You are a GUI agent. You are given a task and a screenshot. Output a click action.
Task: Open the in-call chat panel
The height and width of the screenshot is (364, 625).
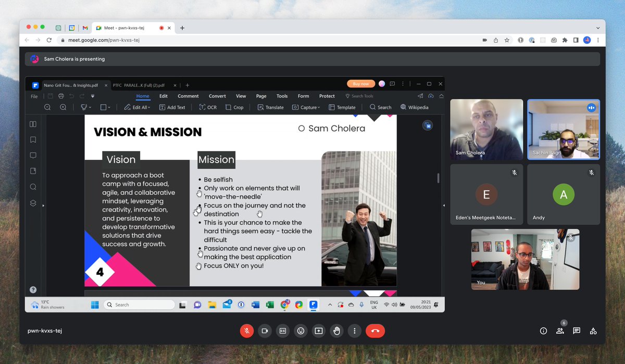(577, 331)
